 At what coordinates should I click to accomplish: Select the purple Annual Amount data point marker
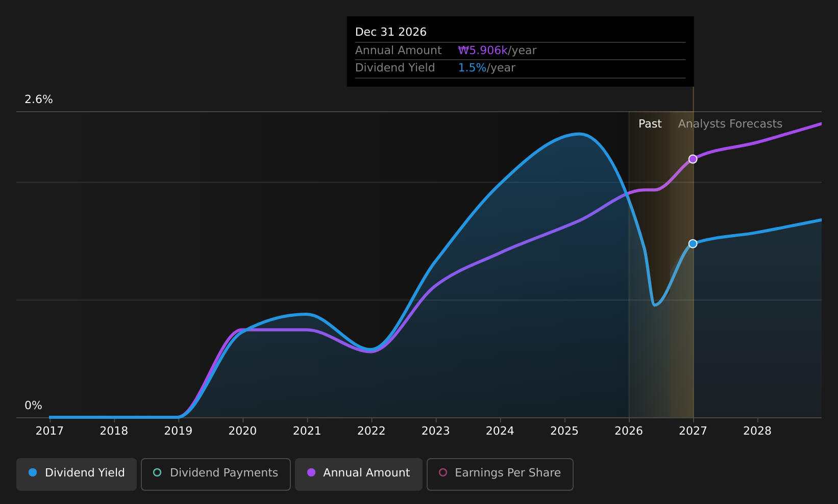pos(693,159)
